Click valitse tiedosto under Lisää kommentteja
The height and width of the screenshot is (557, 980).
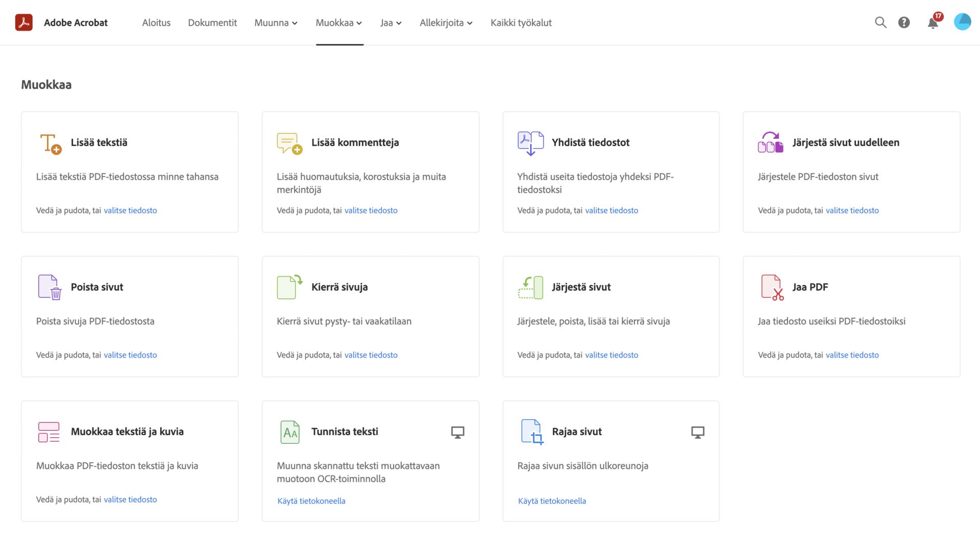click(371, 210)
